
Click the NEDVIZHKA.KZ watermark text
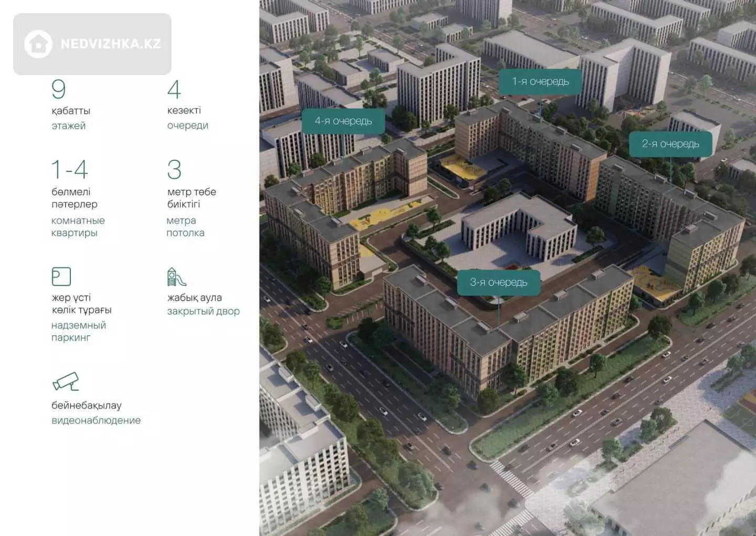point(110,44)
